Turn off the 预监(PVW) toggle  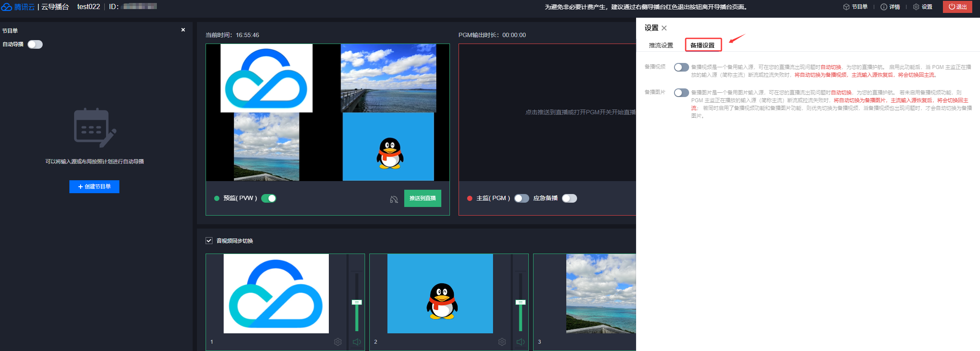[x=269, y=198]
